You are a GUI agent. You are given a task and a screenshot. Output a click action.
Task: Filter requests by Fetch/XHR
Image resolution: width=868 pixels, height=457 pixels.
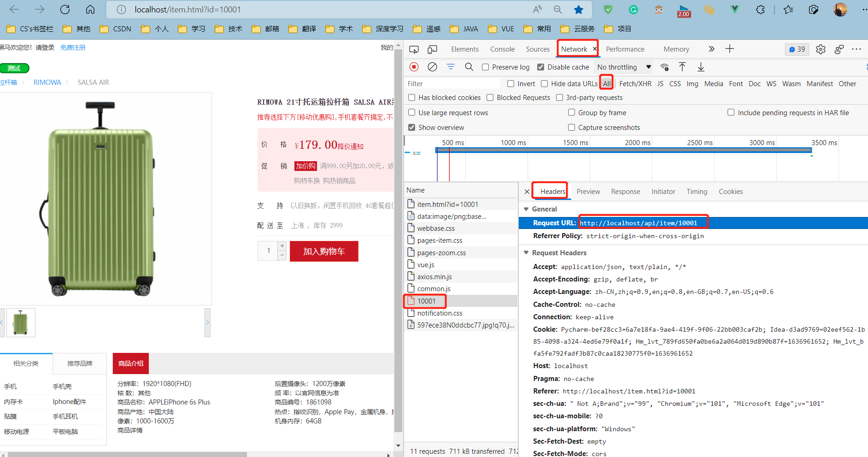(635, 83)
